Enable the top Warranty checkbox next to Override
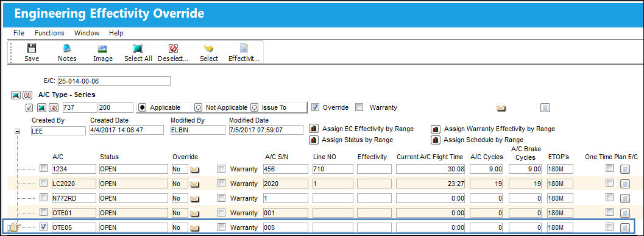This screenshot has height=236, width=644. click(359, 107)
